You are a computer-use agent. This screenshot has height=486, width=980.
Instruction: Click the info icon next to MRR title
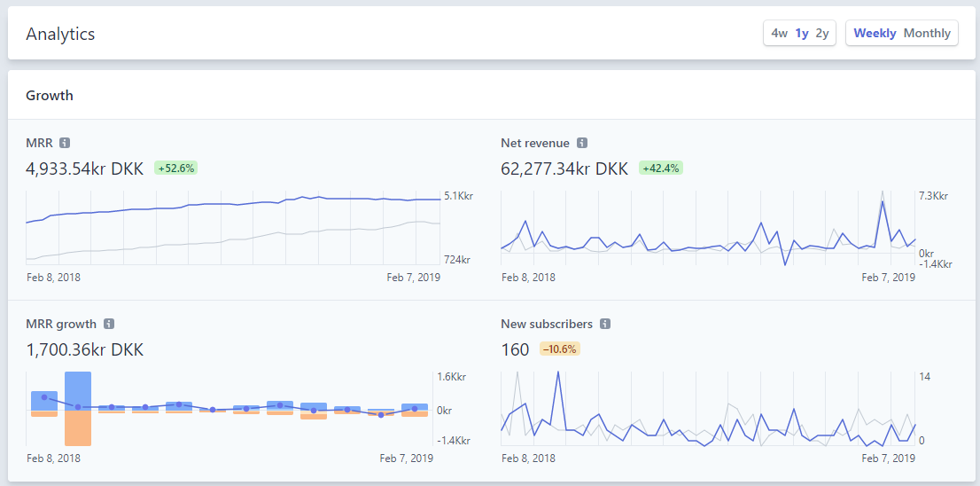pos(65,143)
